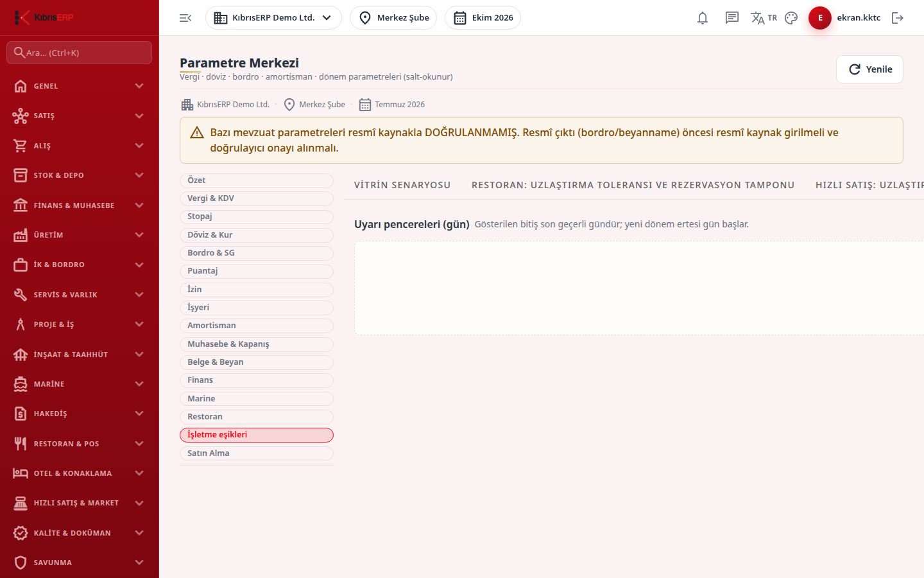The height and width of the screenshot is (578, 924).
Task: Expand the İK & Bordro section
Action: [x=80, y=265]
